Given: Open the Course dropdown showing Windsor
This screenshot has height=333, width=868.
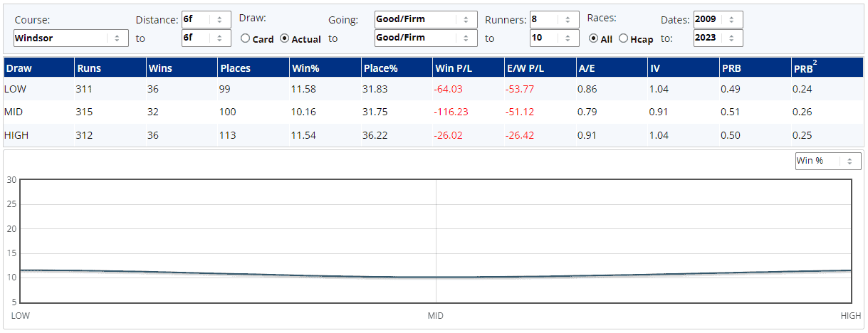Looking at the screenshot, I should point(70,38).
